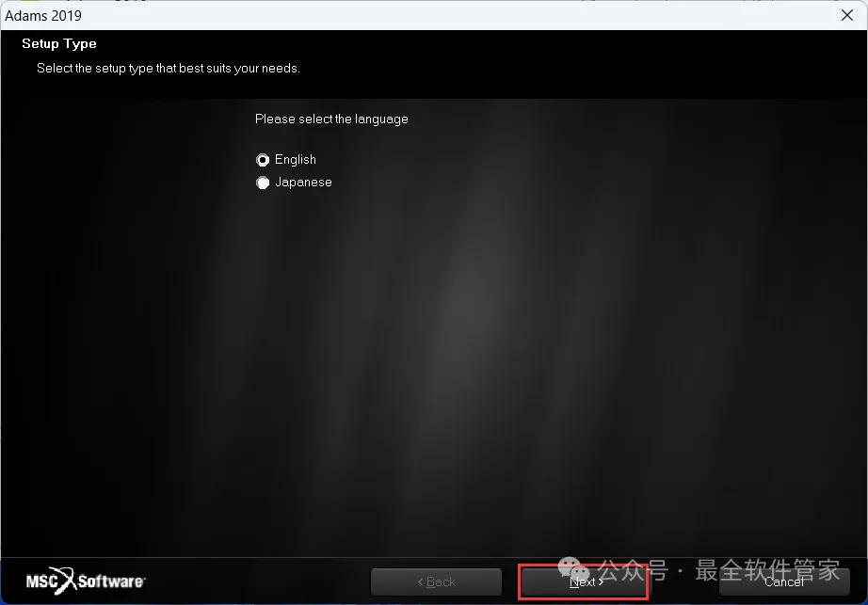Click the "Setup Type" heading
Viewport: 868px width, 605px height.
(59, 43)
